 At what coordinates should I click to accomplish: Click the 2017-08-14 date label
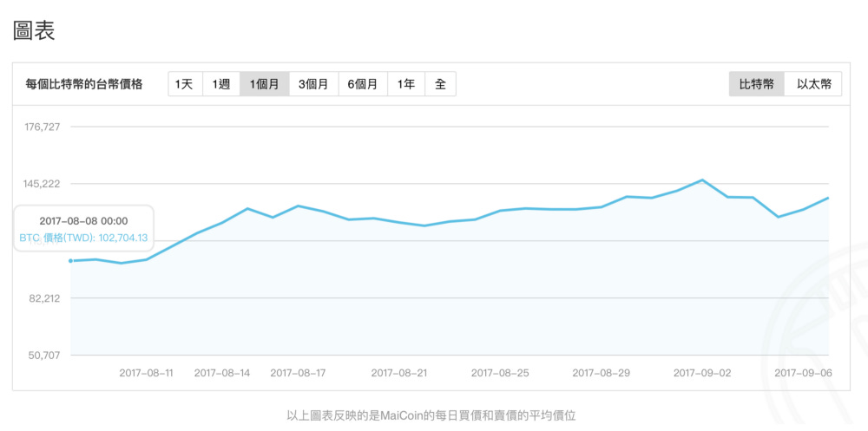coord(222,373)
